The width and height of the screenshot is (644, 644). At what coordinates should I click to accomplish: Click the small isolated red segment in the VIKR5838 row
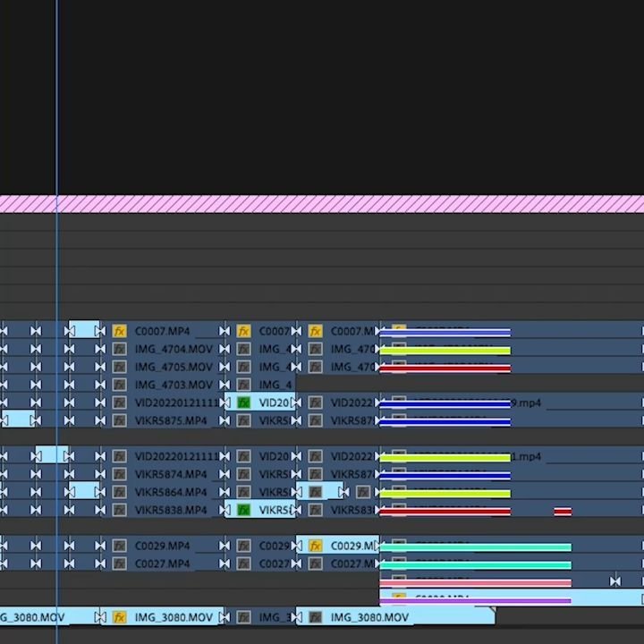(562, 511)
